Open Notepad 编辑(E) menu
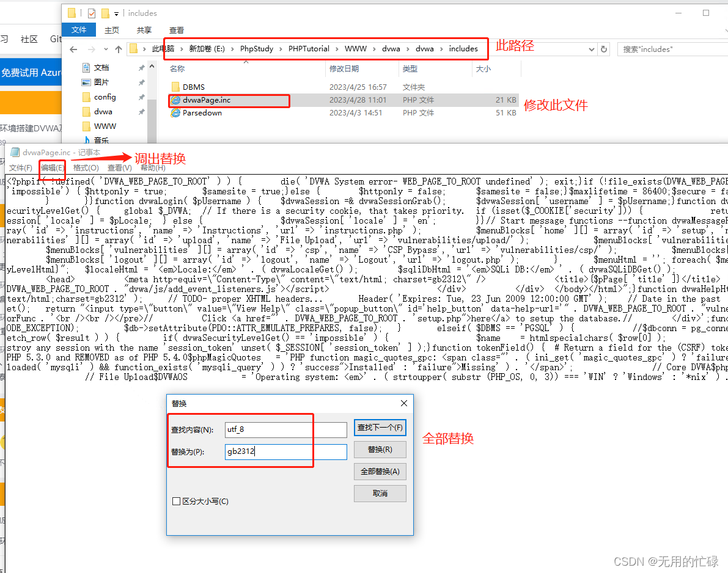 (x=53, y=168)
